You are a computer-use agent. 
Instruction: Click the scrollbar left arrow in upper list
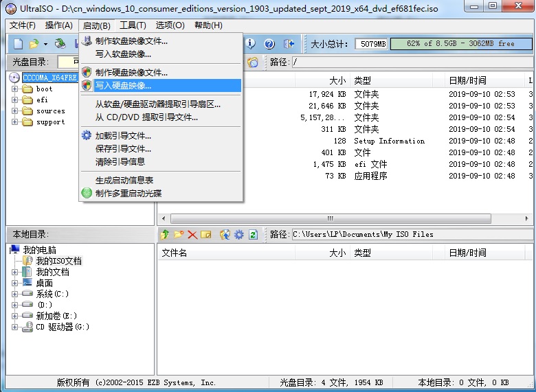pos(164,218)
